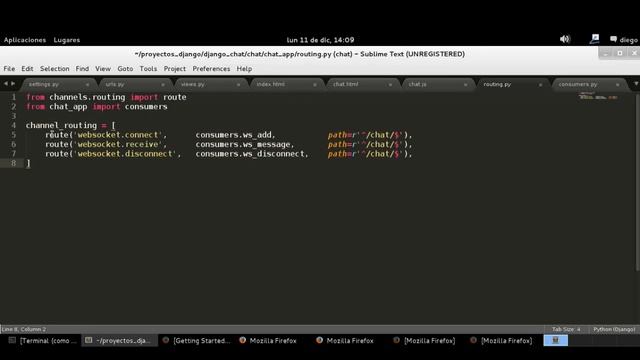Open the Find menu
Image resolution: width=640 pixels, height=360 pixels.
point(82,69)
